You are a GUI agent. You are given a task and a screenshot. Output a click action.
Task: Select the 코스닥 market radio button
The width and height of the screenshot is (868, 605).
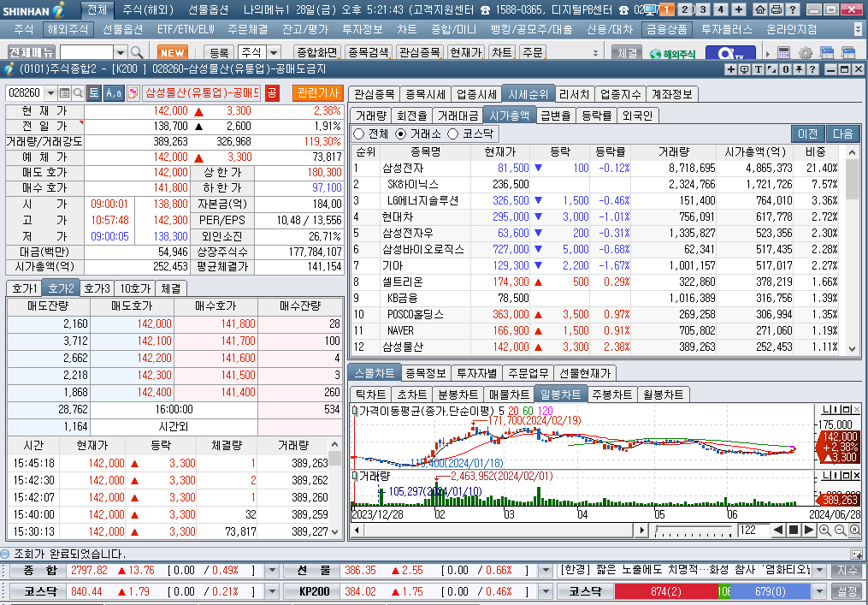point(453,133)
